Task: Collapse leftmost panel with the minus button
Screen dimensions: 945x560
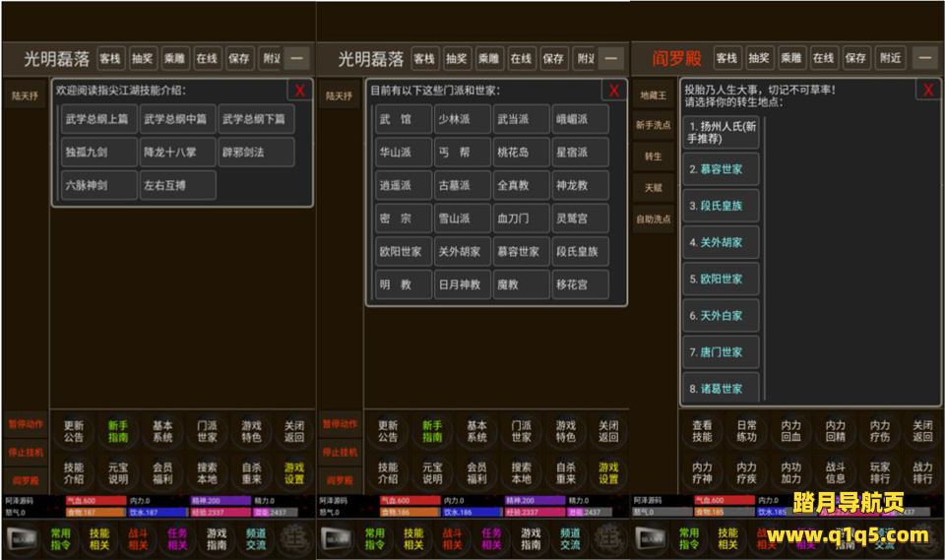Action: [x=296, y=58]
